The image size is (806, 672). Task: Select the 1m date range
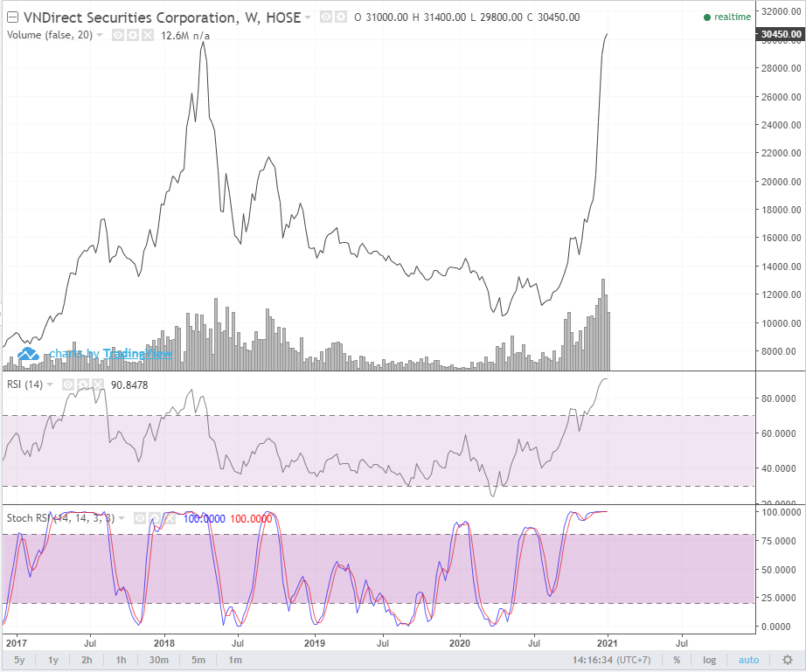coord(235,660)
